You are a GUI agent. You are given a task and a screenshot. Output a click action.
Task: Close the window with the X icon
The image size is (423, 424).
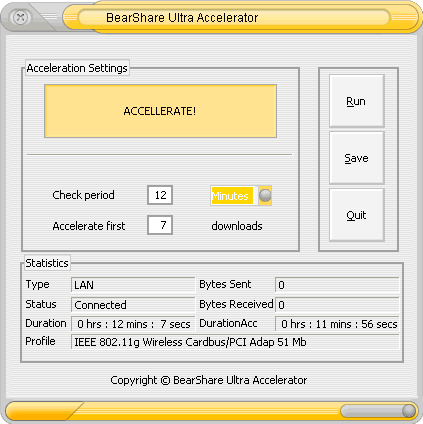click(x=20, y=17)
